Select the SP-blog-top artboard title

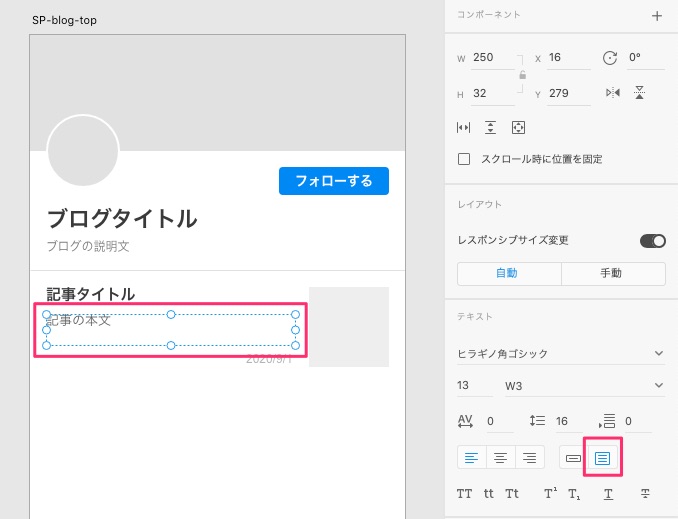pyautogui.click(x=65, y=20)
